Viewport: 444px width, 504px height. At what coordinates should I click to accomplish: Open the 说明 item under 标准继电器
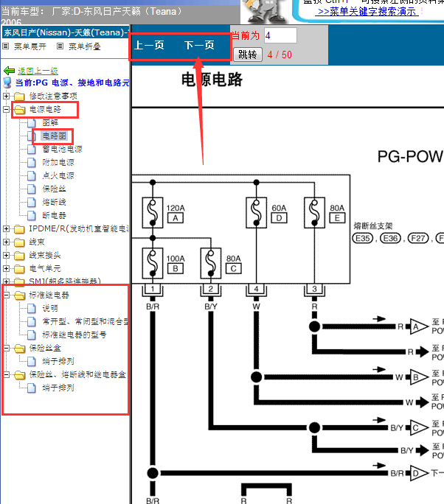click(50, 308)
